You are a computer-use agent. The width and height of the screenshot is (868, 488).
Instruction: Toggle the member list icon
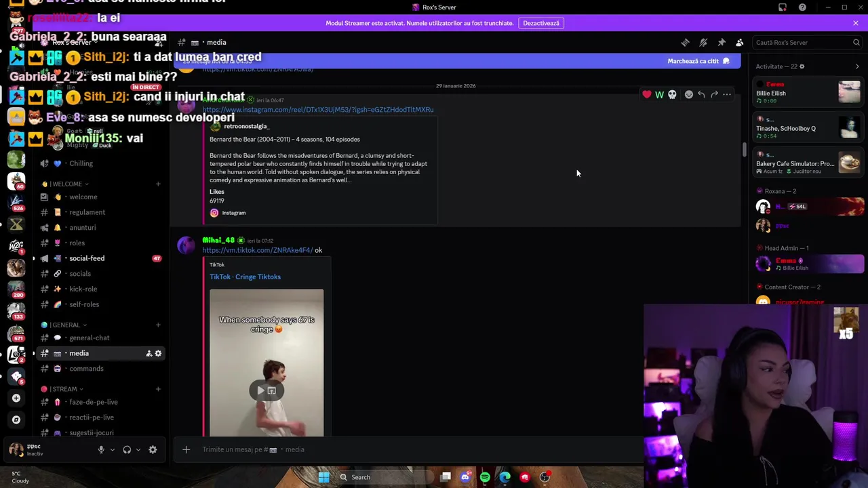[x=740, y=42]
